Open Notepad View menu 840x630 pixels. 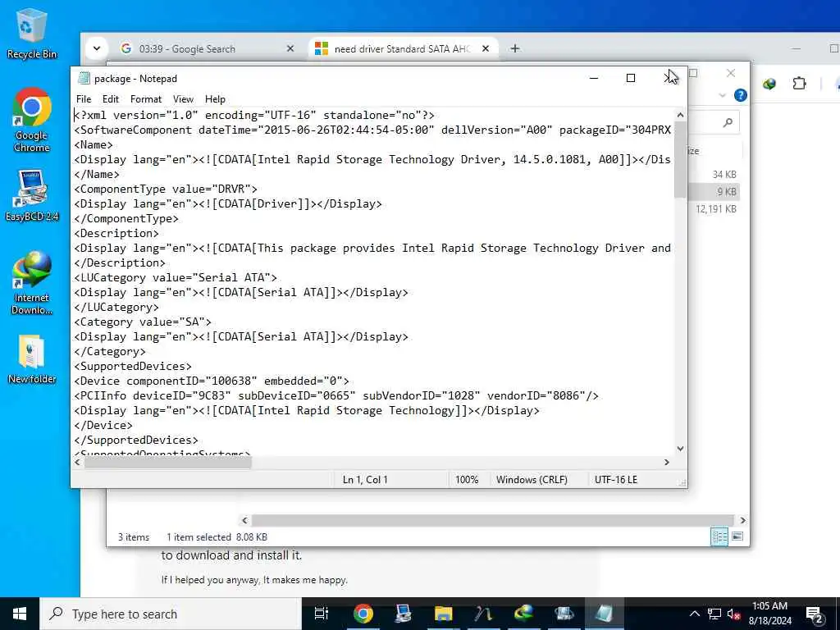click(183, 99)
